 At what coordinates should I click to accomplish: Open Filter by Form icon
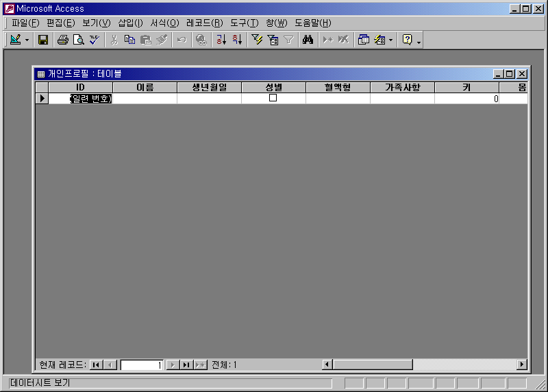(x=273, y=40)
